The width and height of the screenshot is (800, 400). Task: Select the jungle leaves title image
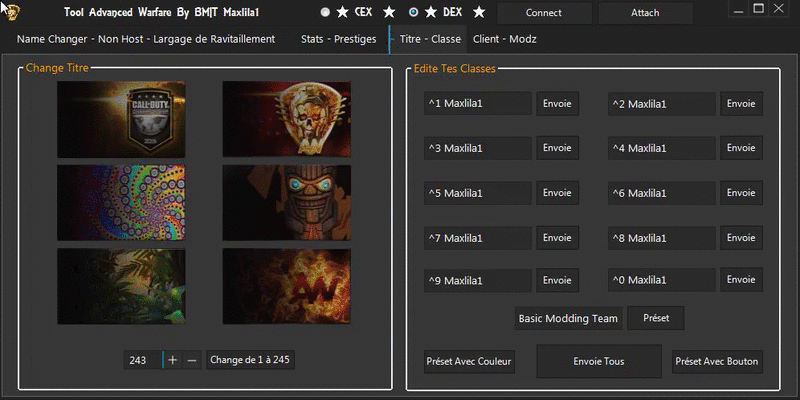click(x=121, y=286)
